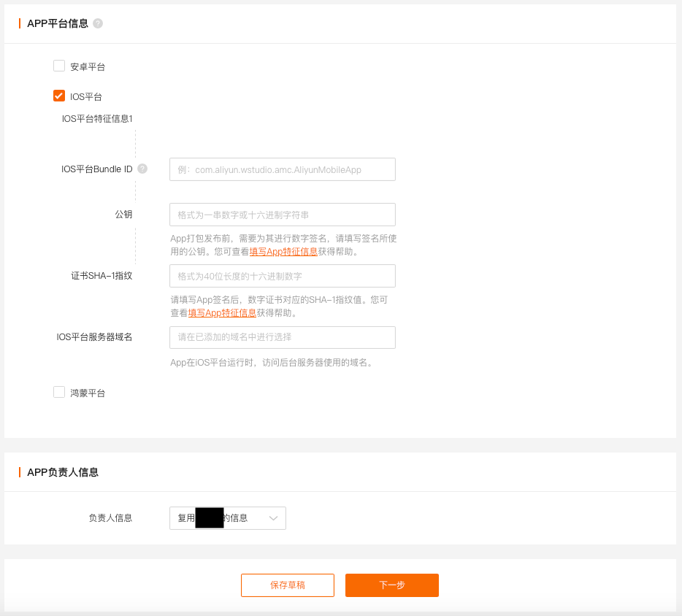Click the APP平台信息 section heading
The image size is (682, 616).
pyautogui.click(x=58, y=23)
